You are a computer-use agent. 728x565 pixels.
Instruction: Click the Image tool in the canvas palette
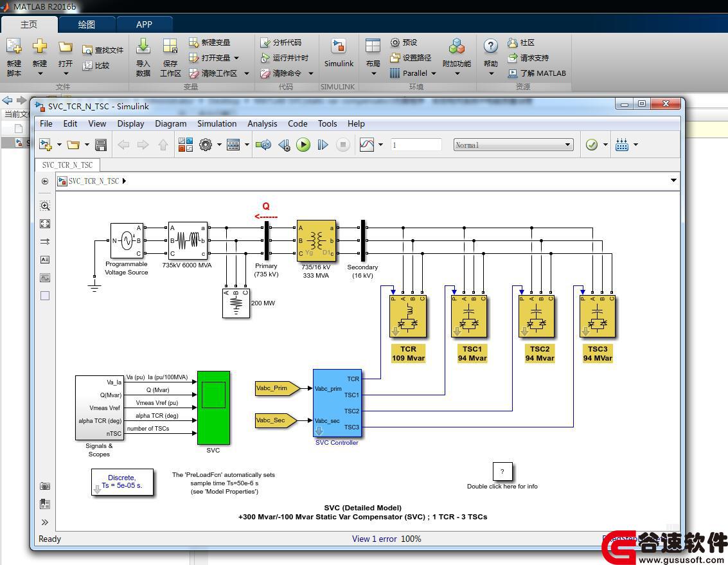coord(45,278)
